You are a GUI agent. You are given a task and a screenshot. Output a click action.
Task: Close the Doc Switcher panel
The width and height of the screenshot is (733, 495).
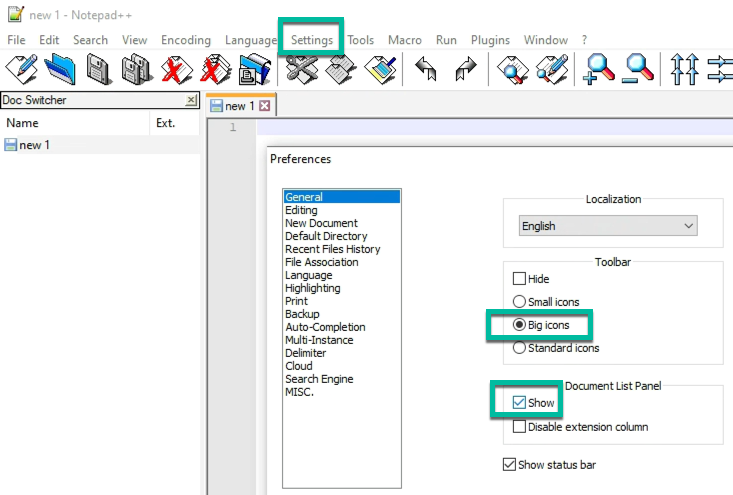pos(191,101)
